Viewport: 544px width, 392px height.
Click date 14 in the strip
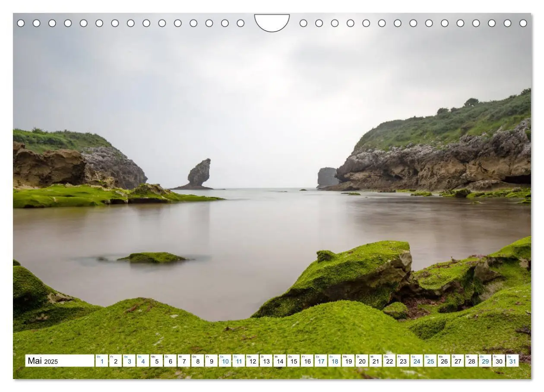280,361
